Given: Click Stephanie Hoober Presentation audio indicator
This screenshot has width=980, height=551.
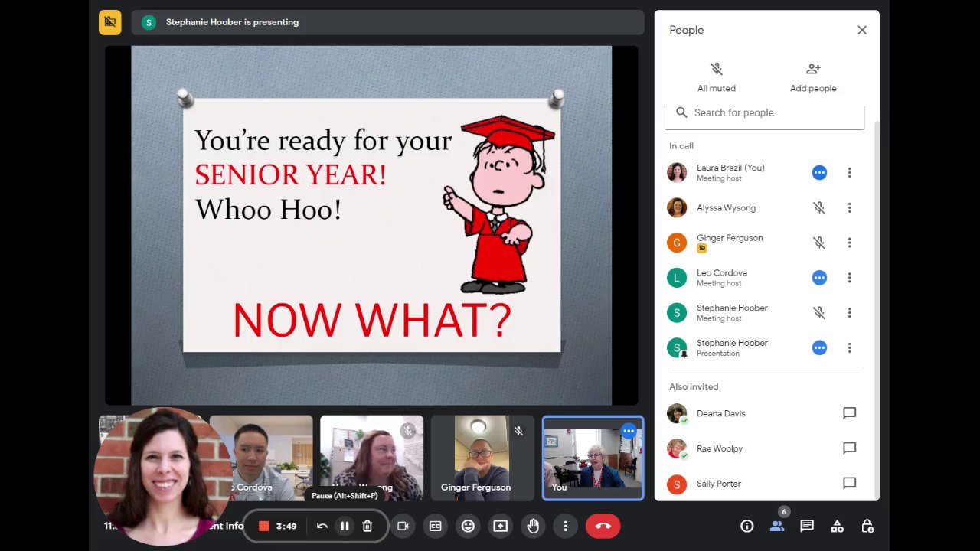Looking at the screenshot, I should (819, 348).
